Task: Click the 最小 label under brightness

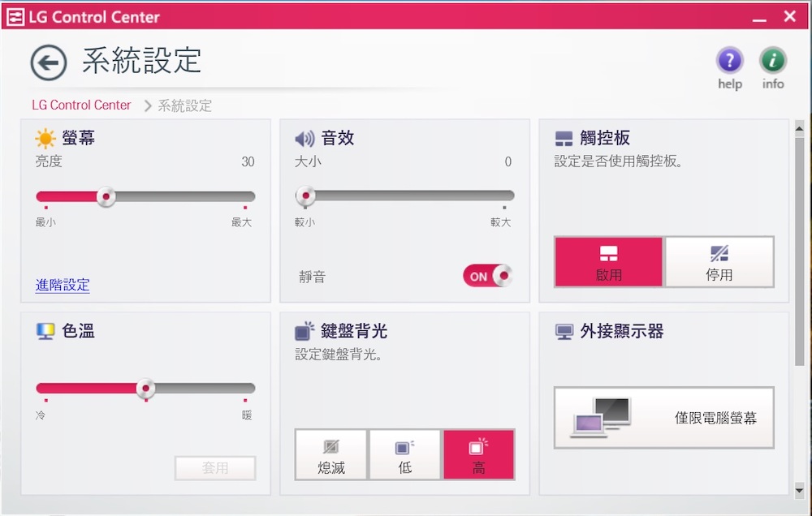Action: 45,222
